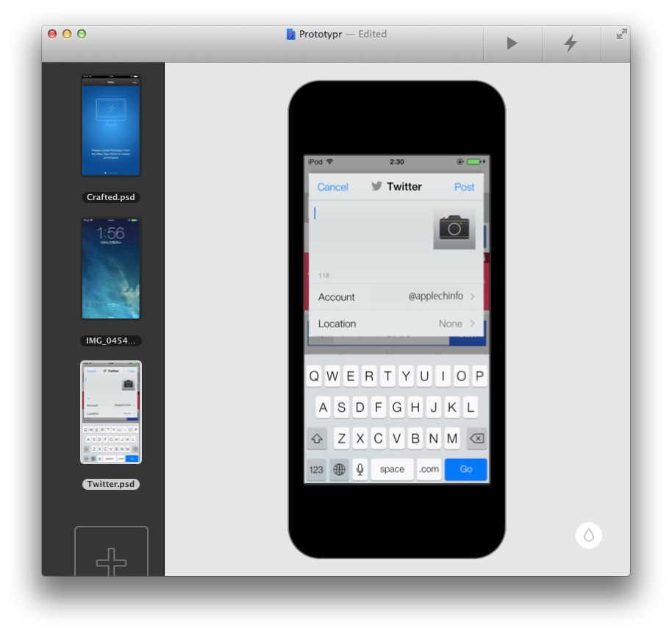Select the Twitter.psd thumbnail
This screenshot has height=634, width=672.
(111, 413)
